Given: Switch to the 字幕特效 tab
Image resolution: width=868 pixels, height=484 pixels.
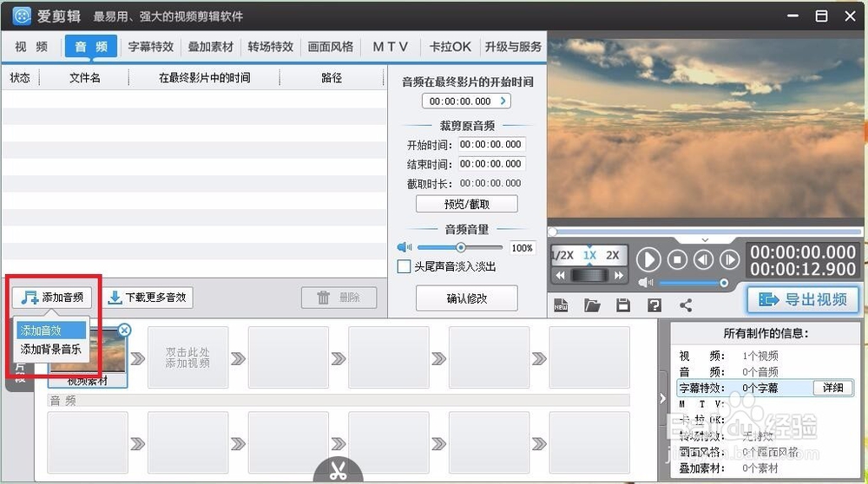Looking at the screenshot, I should 151,47.
